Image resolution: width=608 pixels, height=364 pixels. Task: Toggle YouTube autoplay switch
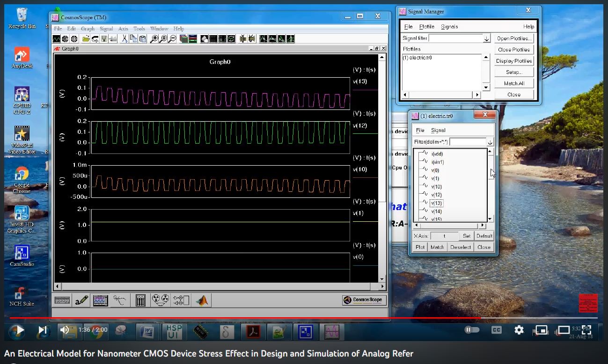(472, 330)
